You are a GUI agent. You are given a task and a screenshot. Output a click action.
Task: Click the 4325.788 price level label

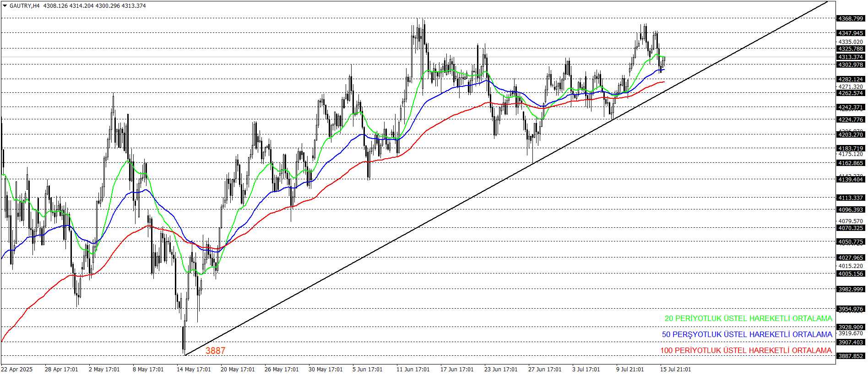click(851, 48)
